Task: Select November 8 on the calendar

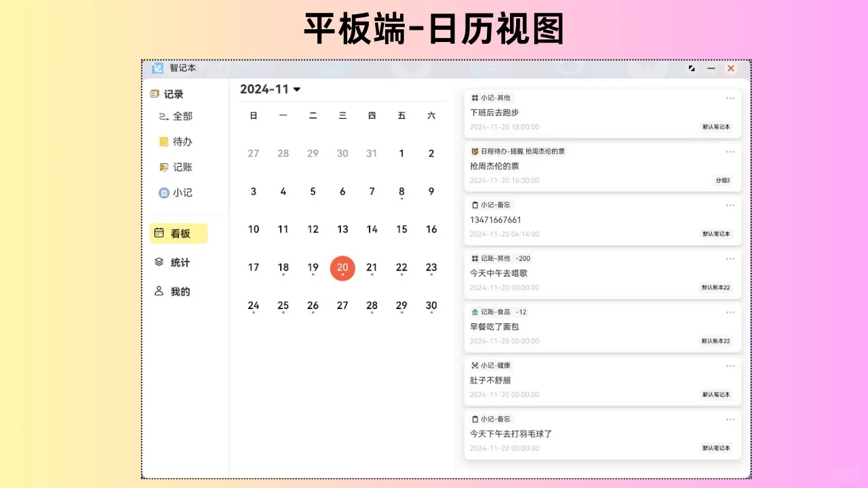Action: [x=401, y=192]
